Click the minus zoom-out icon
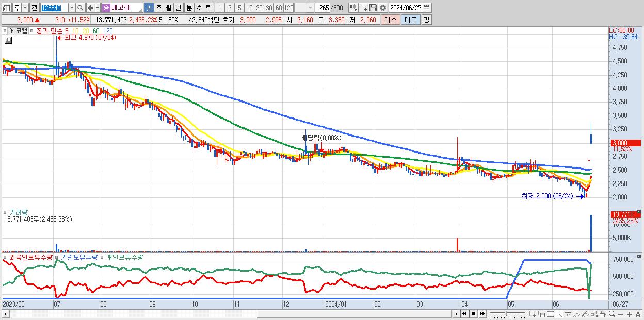The image size is (644, 320). coord(620,314)
